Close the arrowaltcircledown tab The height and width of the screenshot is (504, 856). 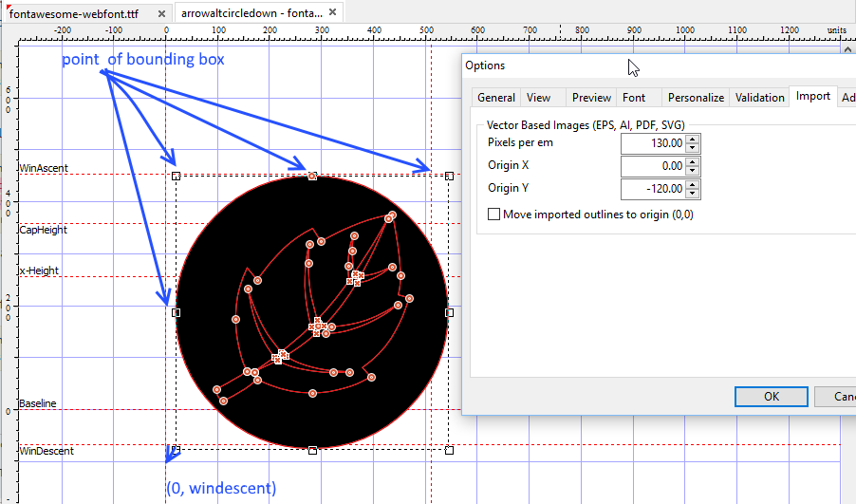tap(333, 11)
